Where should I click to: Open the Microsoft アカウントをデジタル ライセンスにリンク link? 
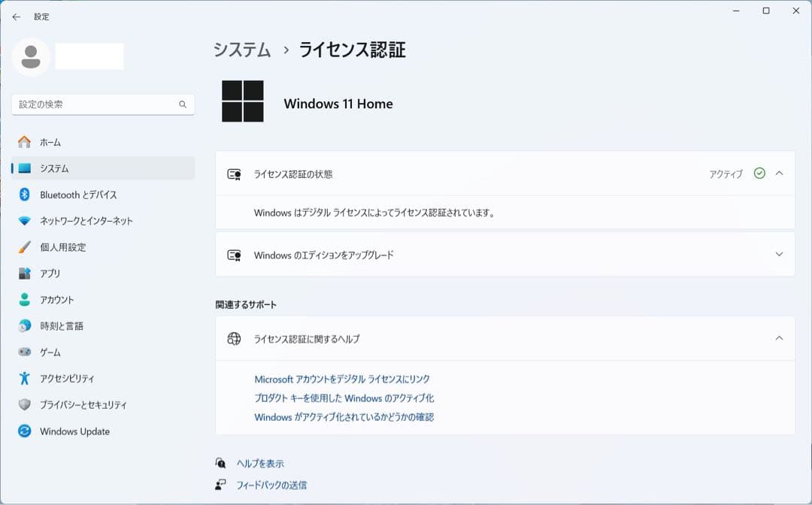(341, 379)
